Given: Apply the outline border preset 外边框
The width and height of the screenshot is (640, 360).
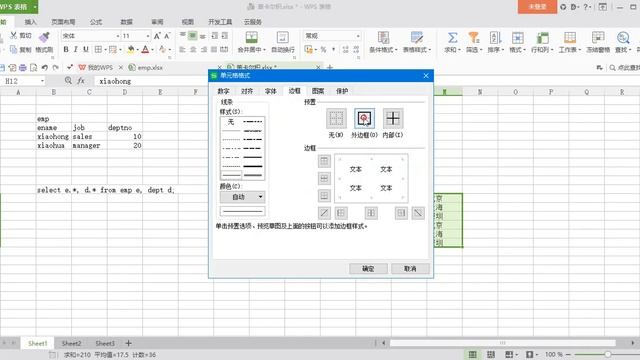Looking at the screenshot, I should click(364, 118).
